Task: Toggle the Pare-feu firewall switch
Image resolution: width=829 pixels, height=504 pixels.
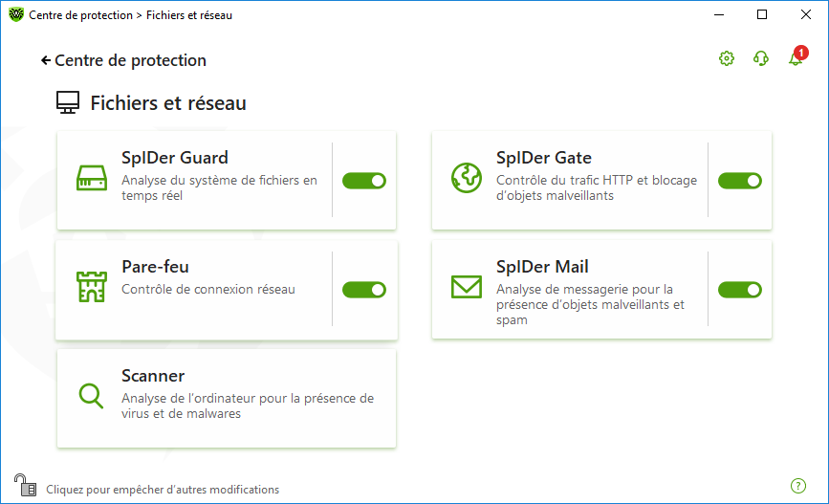Action: (x=364, y=290)
